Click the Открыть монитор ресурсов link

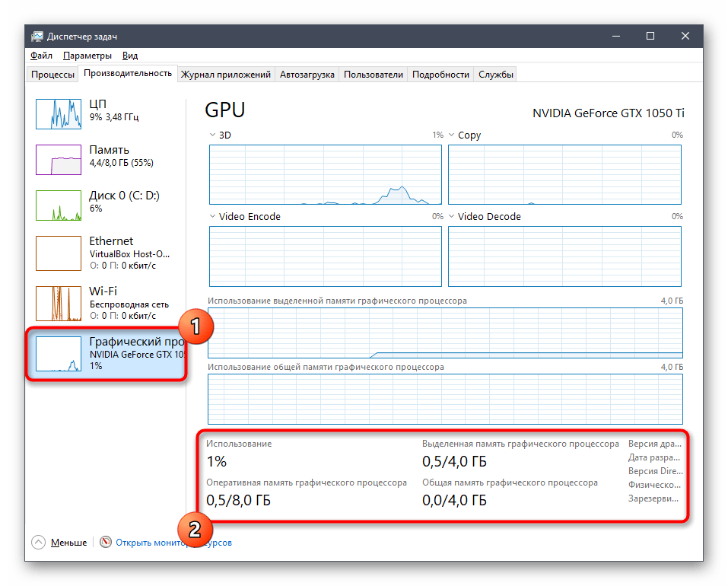tap(173, 543)
